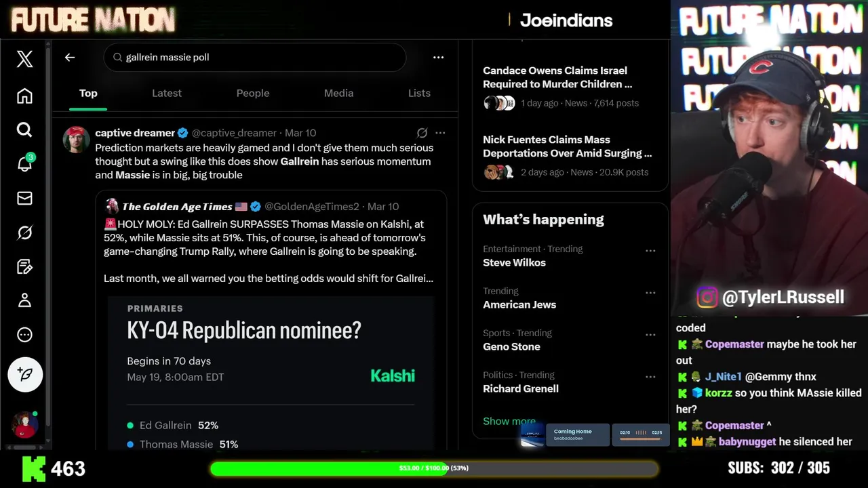Open account avatar at sidebar bottom
868x488 pixels.
[25, 424]
